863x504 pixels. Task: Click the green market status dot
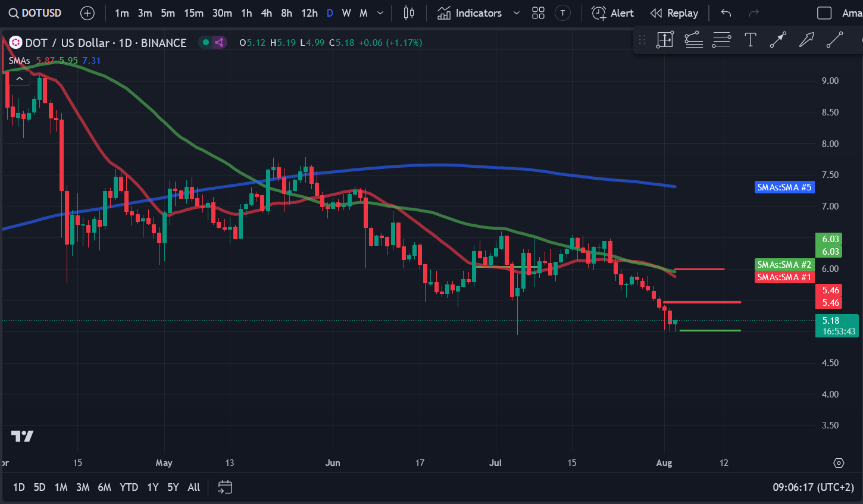pyautogui.click(x=206, y=42)
